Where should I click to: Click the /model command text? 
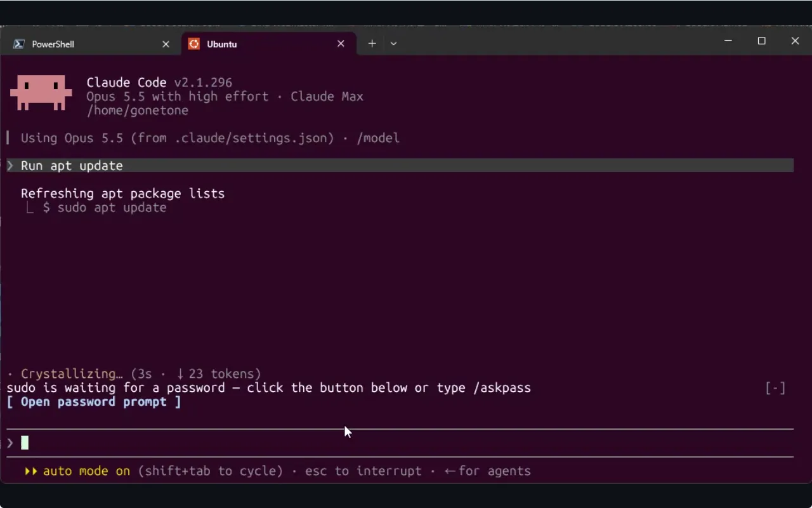tap(378, 138)
